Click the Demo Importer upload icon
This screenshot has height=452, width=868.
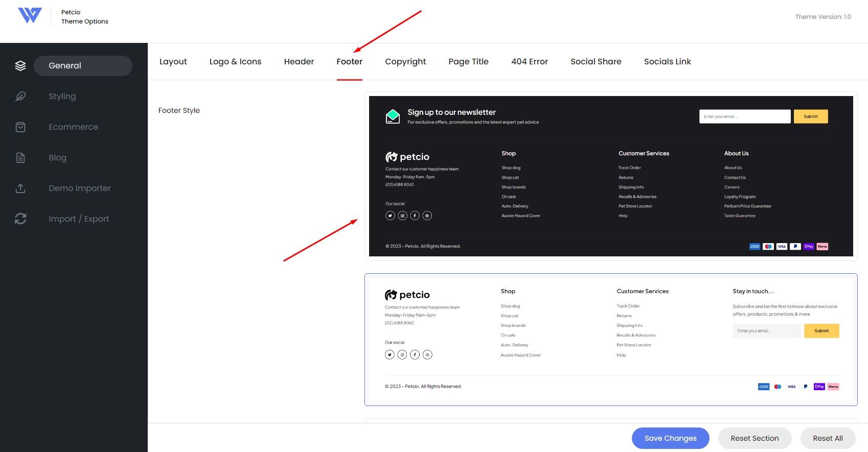pos(20,188)
